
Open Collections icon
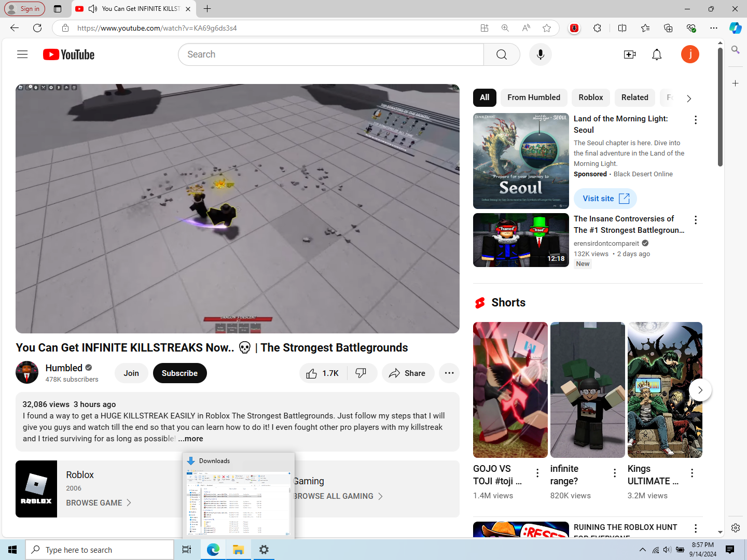[x=668, y=28]
